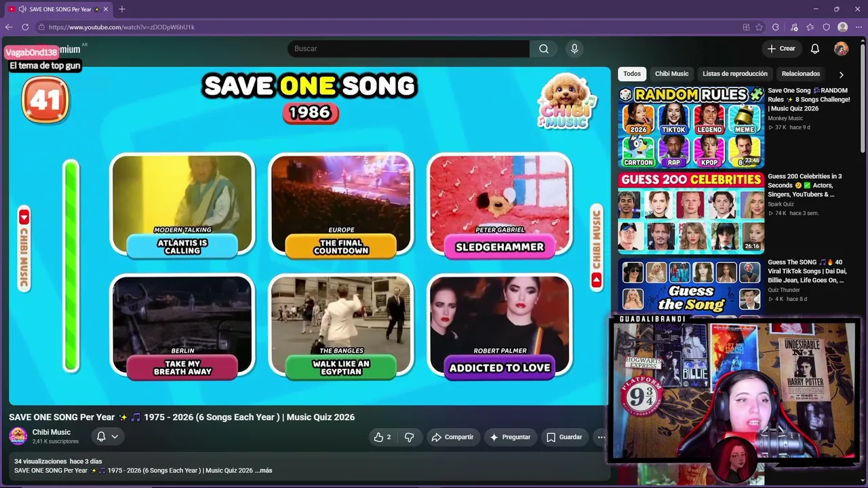Screen dimensions: 868x488
Task: Open the browser shield security icon
Action: pos(827,27)
